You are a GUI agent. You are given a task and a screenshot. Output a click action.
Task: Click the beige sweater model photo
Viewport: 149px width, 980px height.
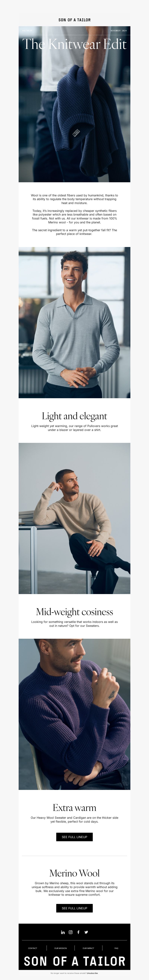pyautogui.click(x=75, y=518)
